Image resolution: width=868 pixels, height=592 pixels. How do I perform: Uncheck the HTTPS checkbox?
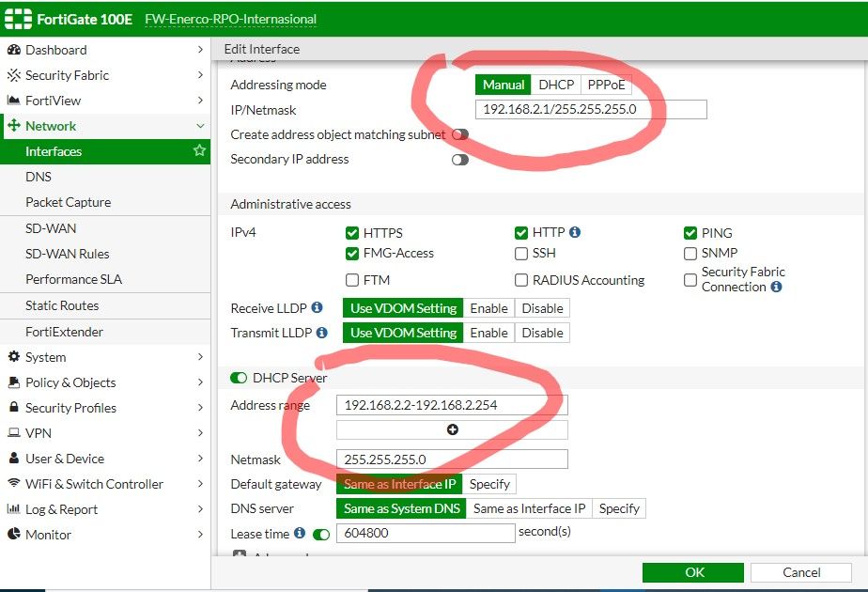[x=352, y=233]
